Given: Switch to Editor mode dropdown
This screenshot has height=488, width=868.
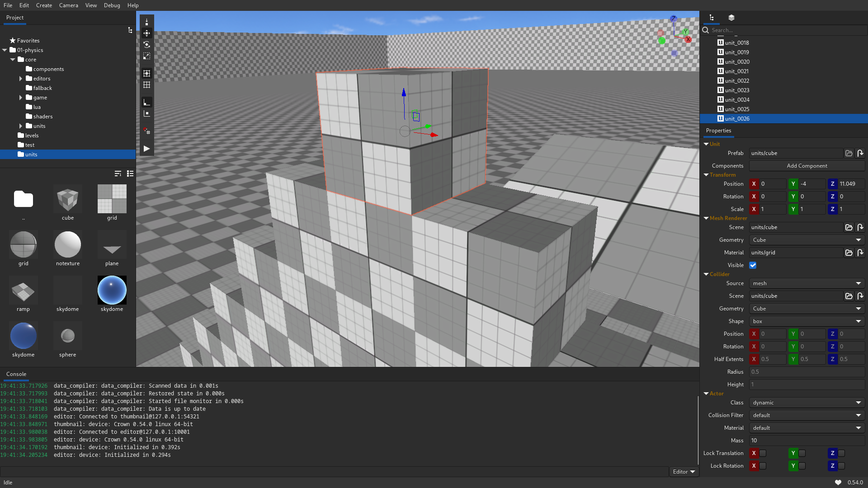Looking at the screenshot, I should click(684, 471).
